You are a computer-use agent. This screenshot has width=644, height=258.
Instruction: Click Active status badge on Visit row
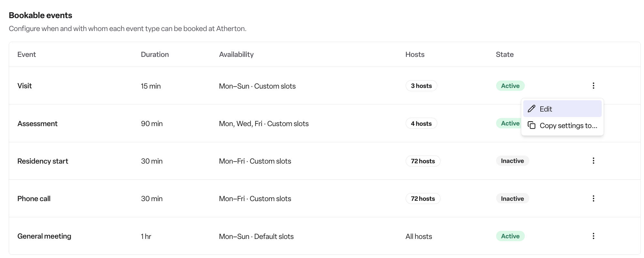coord(510,86)
